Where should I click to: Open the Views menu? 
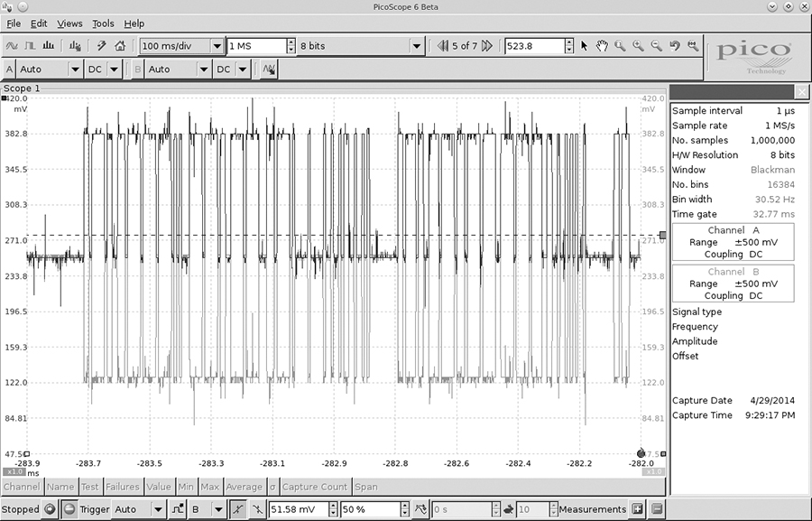coord(69,23)
